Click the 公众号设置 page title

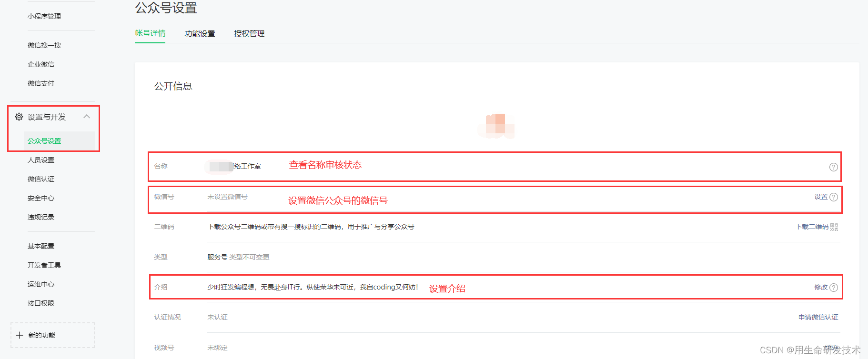(x=166, y=8)
